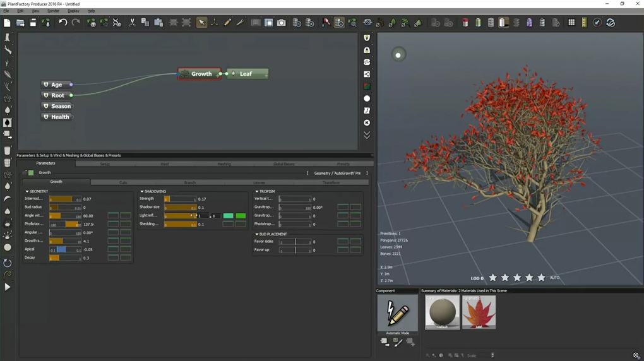Click the Redo arrow in toolbar

[x=76, y=23]
